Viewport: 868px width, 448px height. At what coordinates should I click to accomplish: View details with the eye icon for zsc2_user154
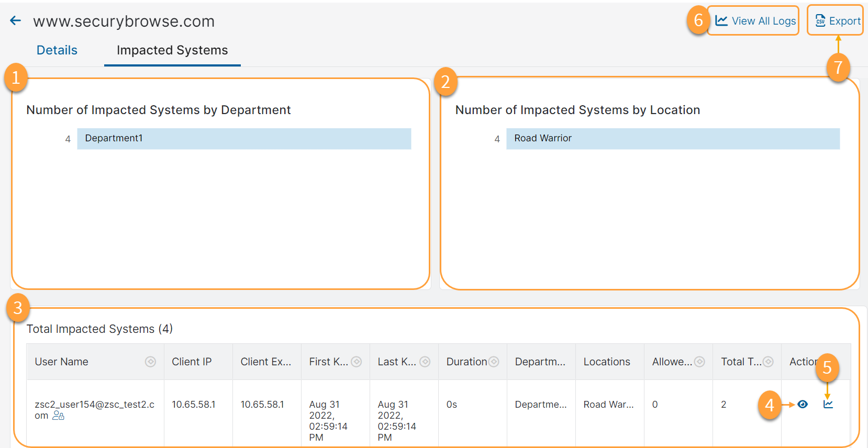803,405
